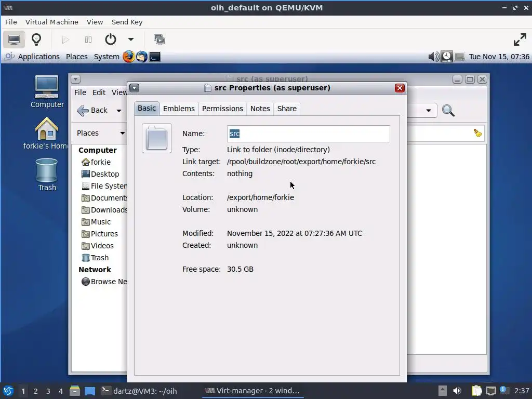Open the guest volume speaker icon
The image size is (532, 399).
(x=434, y=57)
